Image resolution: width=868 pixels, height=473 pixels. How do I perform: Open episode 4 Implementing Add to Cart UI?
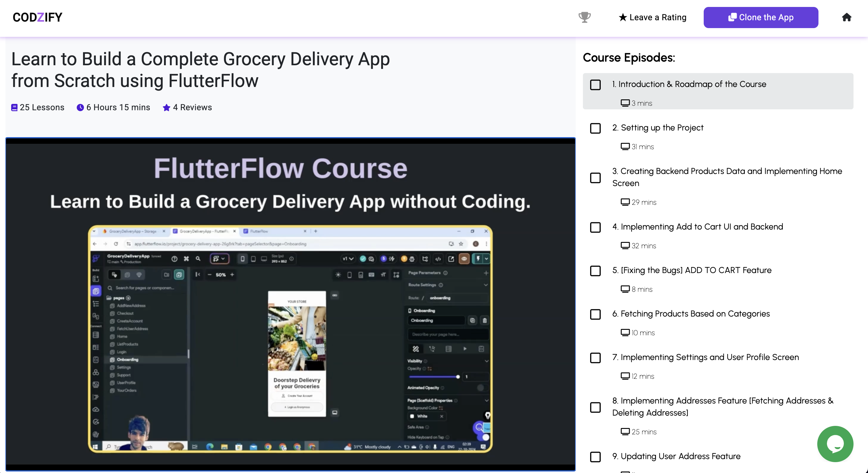697,227
